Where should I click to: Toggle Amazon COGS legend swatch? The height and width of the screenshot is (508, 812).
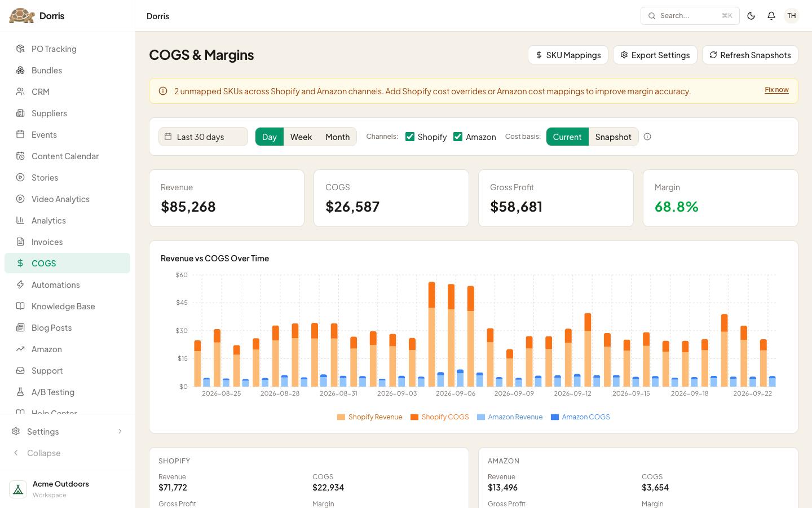(555, 417)
